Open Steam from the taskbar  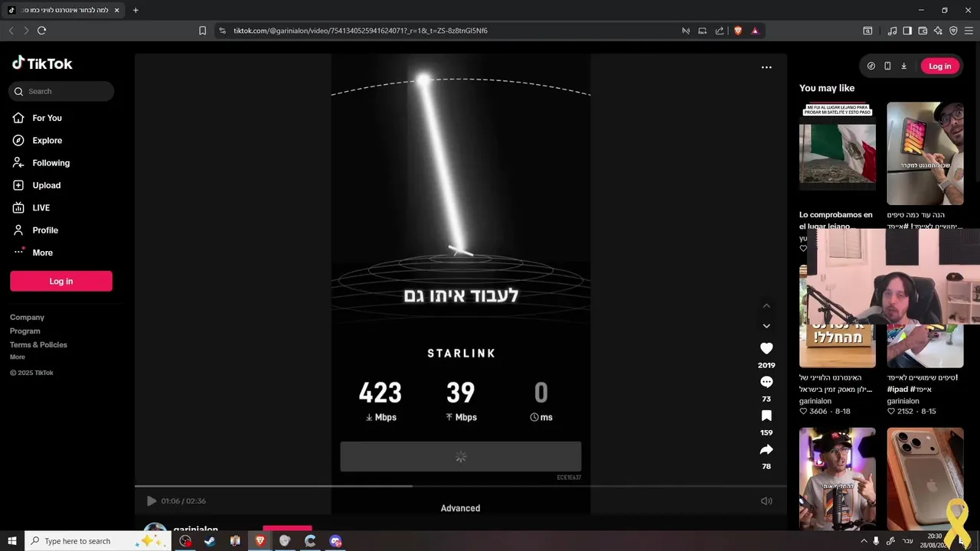click(210, 541)
